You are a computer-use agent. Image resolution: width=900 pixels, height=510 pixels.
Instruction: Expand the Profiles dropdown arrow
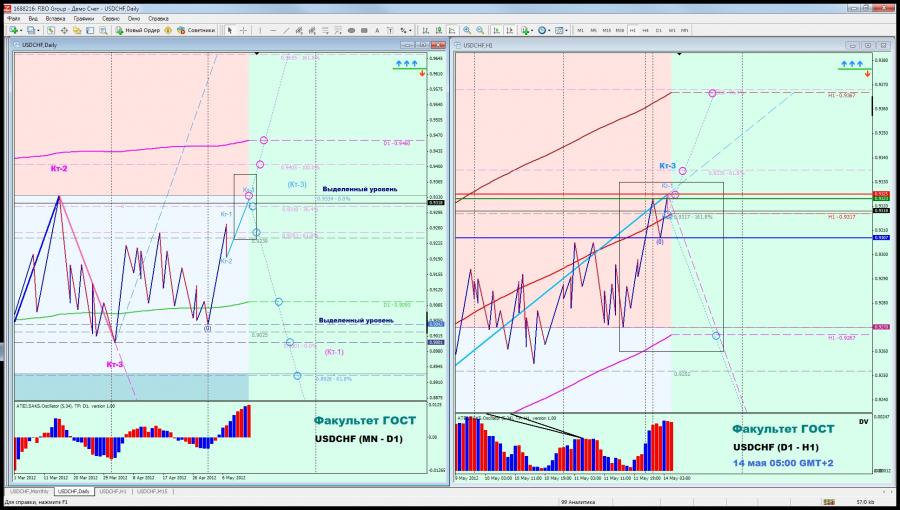38,30
